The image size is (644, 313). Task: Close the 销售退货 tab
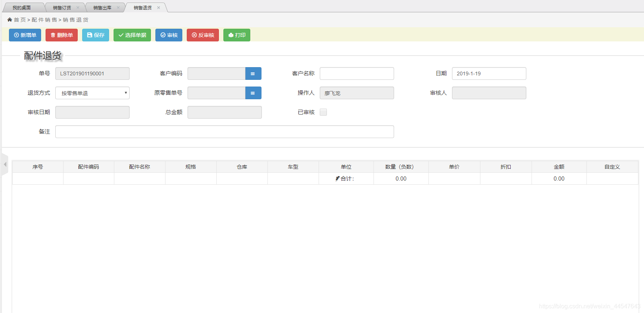pos(158,7)
